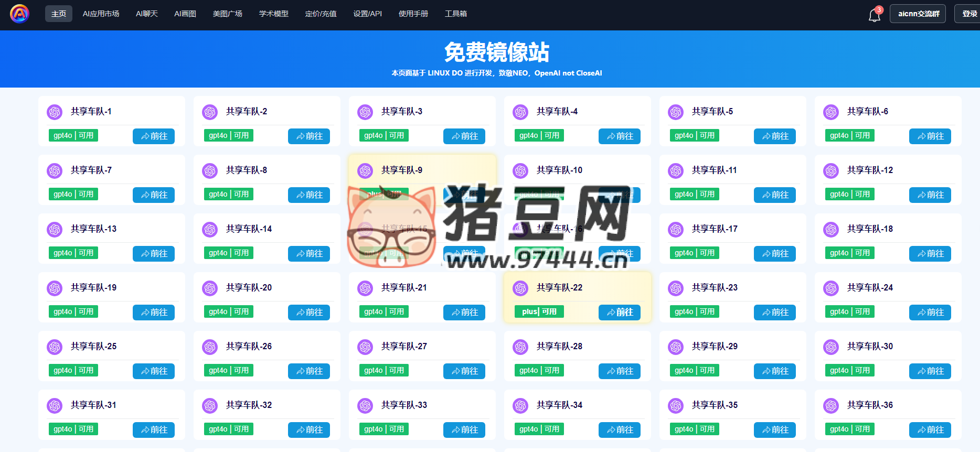Image resolution: width=980 pixels, height=452 pixels.
Task: Click the ChatGPT icon of 共享车队-27
Action: 365,347
